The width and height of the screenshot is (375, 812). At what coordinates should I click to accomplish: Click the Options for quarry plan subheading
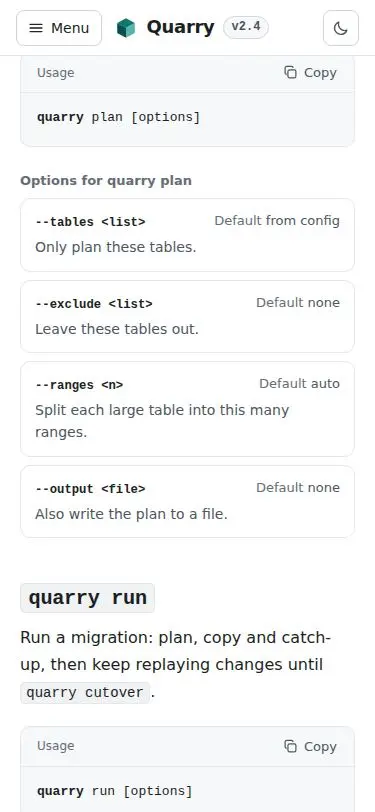106,181
